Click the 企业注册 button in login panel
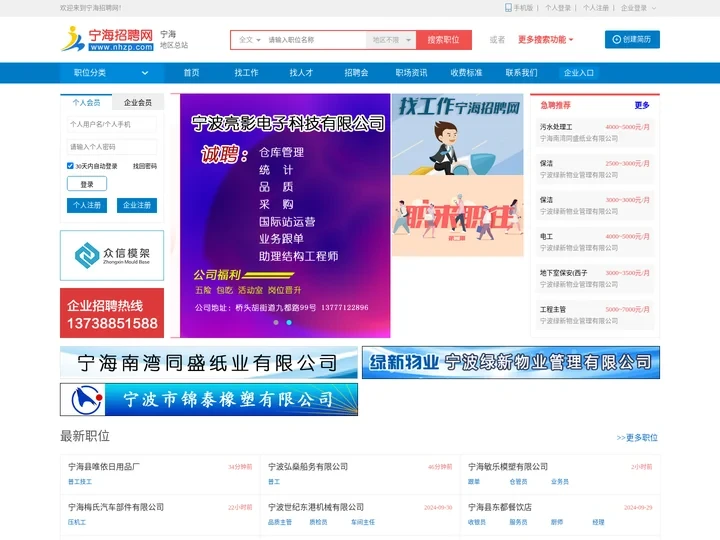 point(137,205)
